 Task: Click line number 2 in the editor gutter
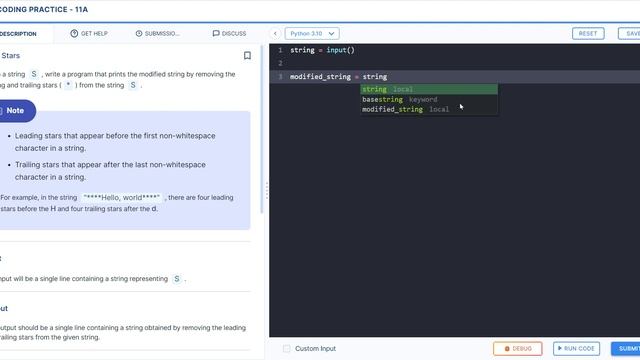(x=280, y=63)
